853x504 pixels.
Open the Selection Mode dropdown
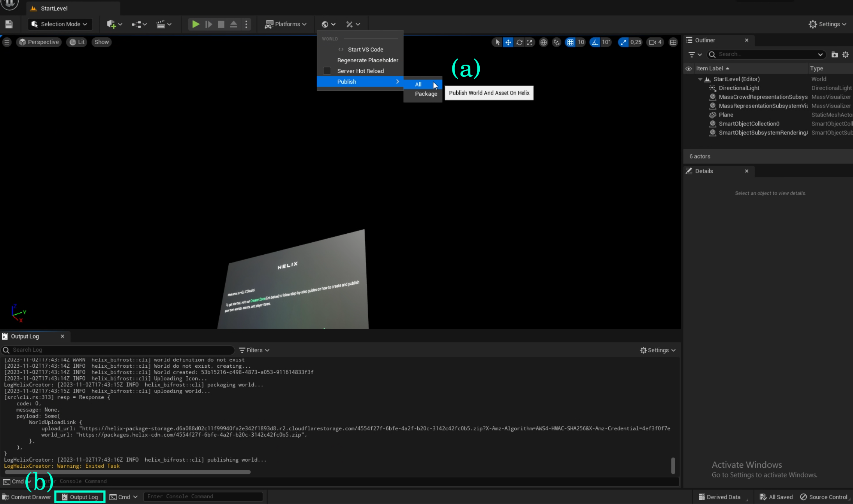[x=60, y=24]
